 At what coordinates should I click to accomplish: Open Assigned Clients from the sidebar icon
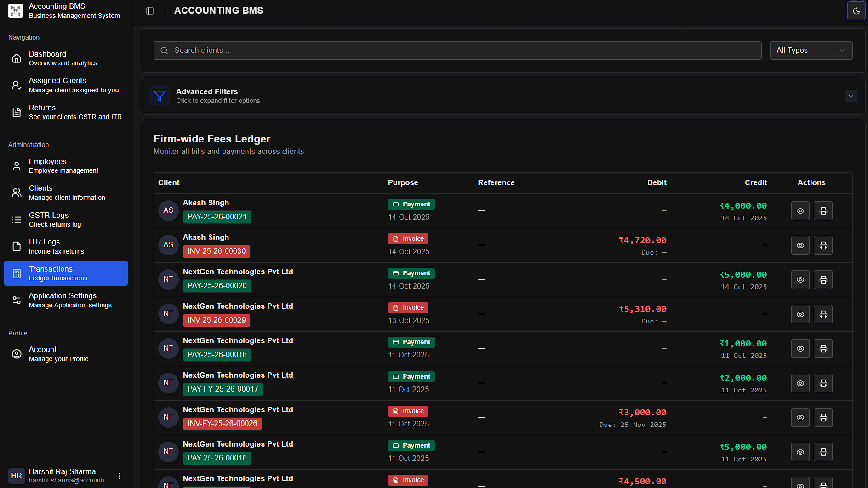[x=17, y=85]
